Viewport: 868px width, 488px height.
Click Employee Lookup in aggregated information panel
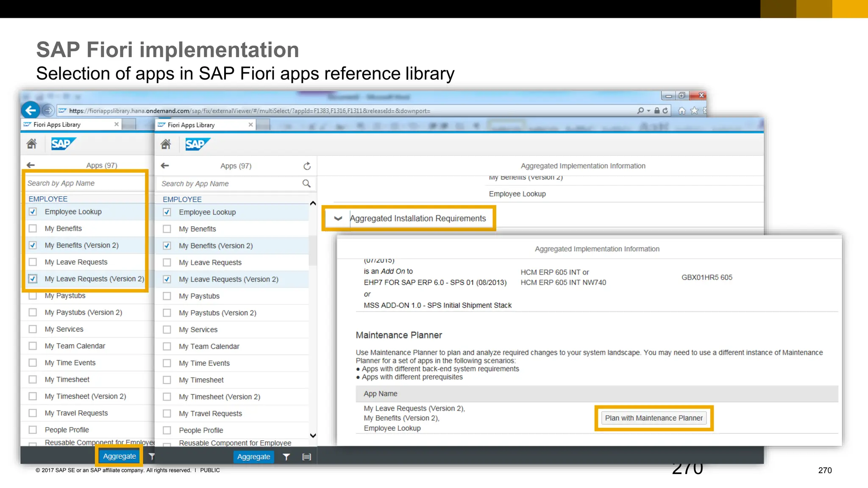[517, 194]
